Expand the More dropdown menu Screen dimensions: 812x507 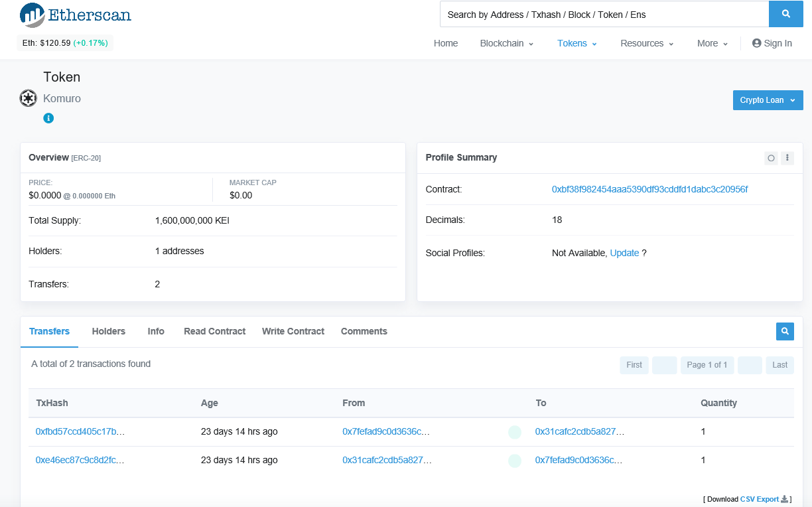[712, 43]
